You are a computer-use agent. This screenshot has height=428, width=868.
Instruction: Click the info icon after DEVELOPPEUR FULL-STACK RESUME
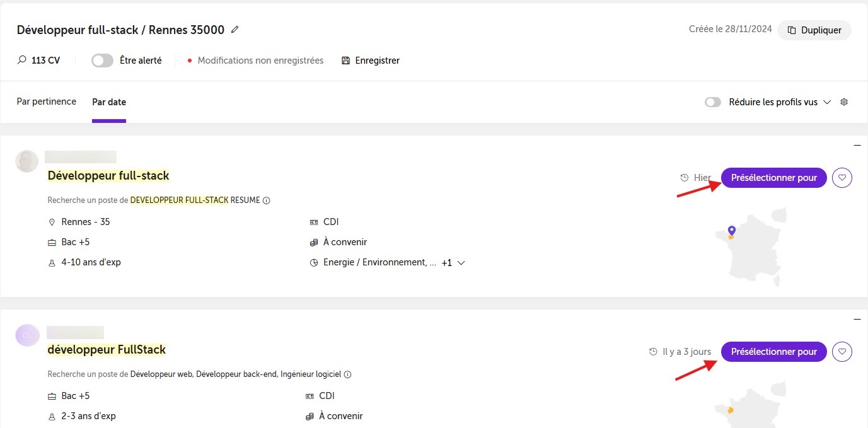266,200
